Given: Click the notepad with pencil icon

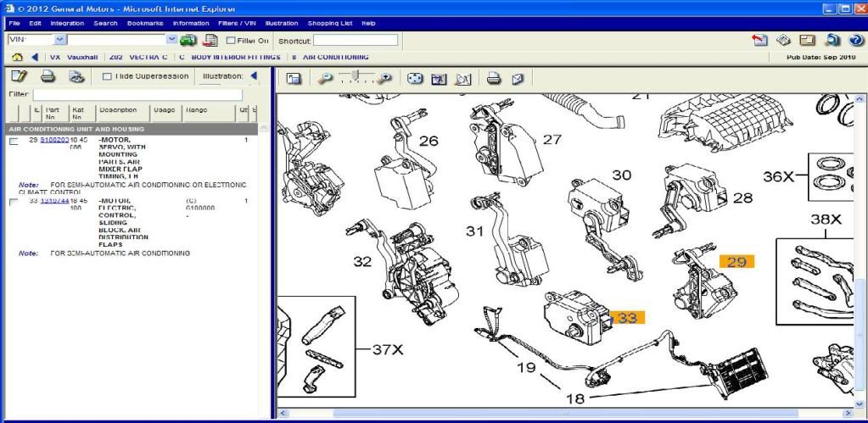Looking at the screenshot, I should (x=20, y=76).
